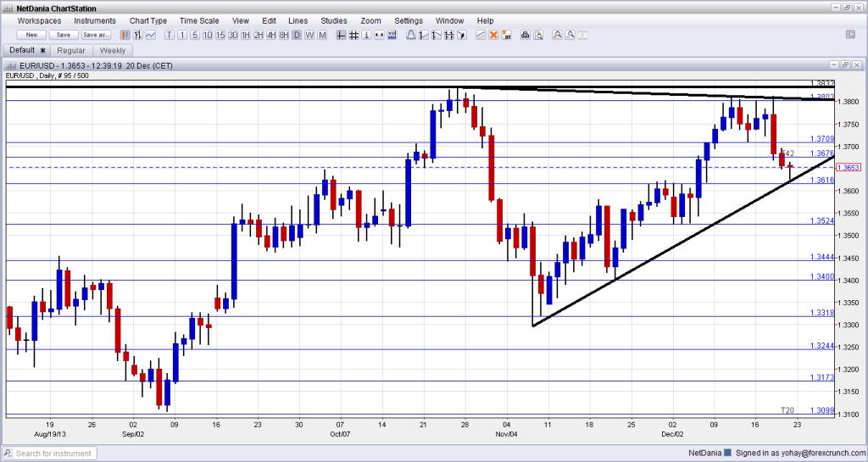This screenshot has width=868, height=462.
Task: Click the delete all drawings icon
Action: point(507,35)
